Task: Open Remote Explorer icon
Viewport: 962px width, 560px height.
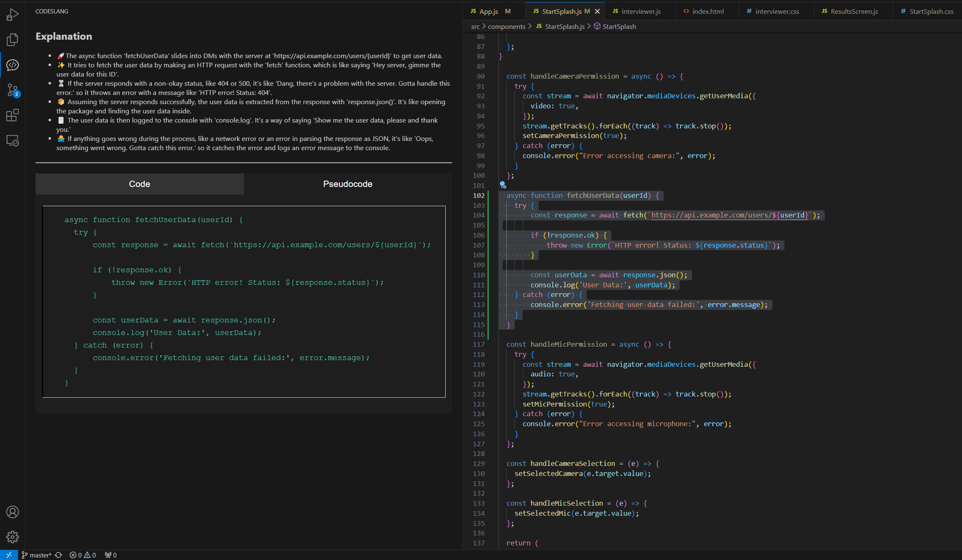Action: tap(12, 141)
